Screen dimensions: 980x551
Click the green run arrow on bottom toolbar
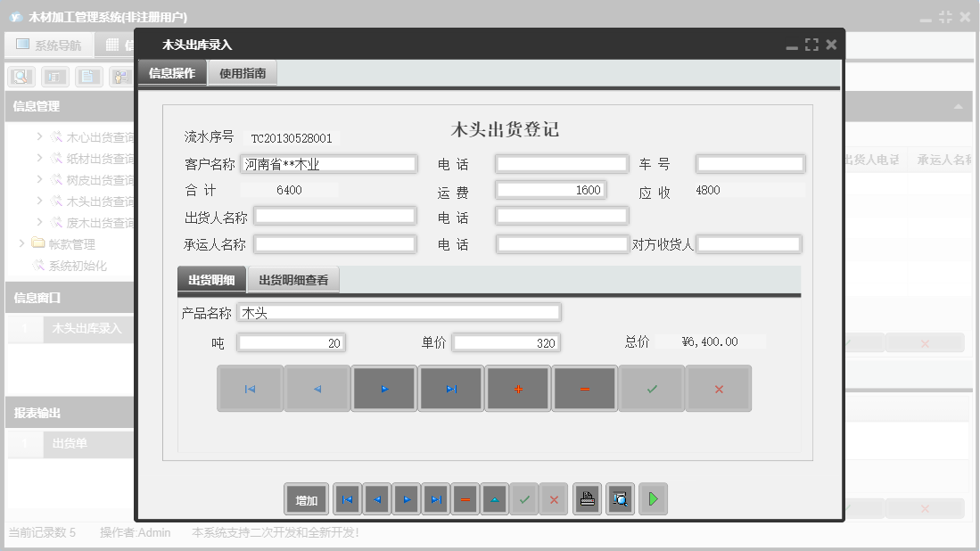point(653,499)
